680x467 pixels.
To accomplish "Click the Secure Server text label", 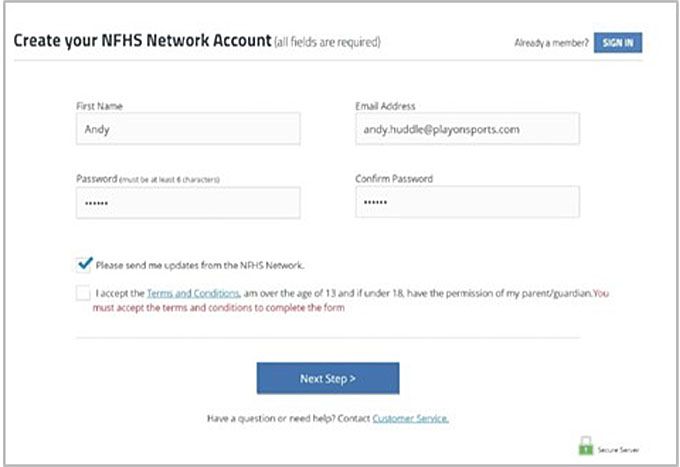I will coord(620,450).
